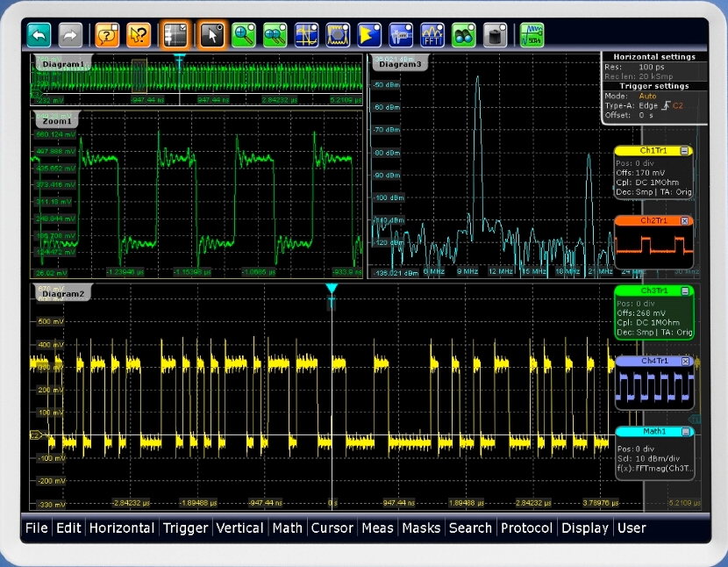This screenshot has width=728, height=567.
Task: Open the Protocol menu
Action: pos(527,528)
